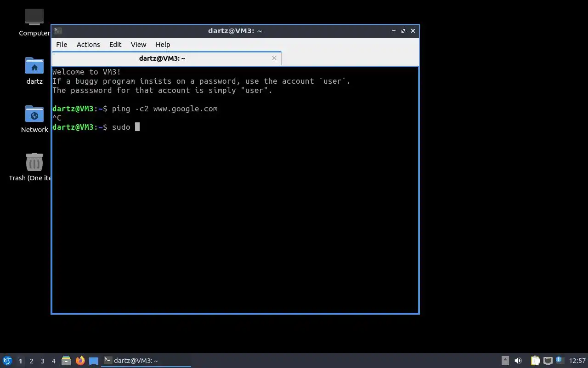Image resolution: width=588 pixels, height=368 pixels.
Task: Open the network connection tray icon
Action: 548,361
